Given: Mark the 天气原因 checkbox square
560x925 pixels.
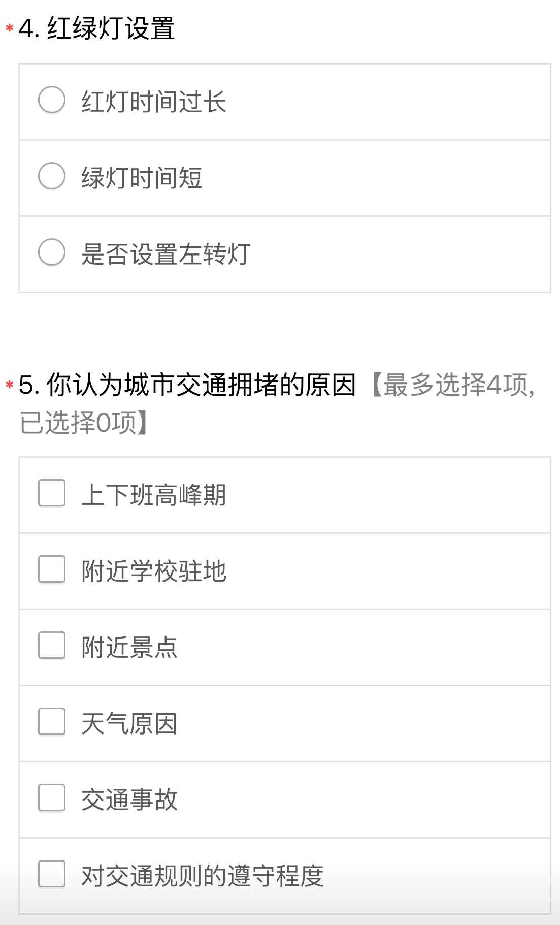Looking at the screenshot, I should [52, 721].
